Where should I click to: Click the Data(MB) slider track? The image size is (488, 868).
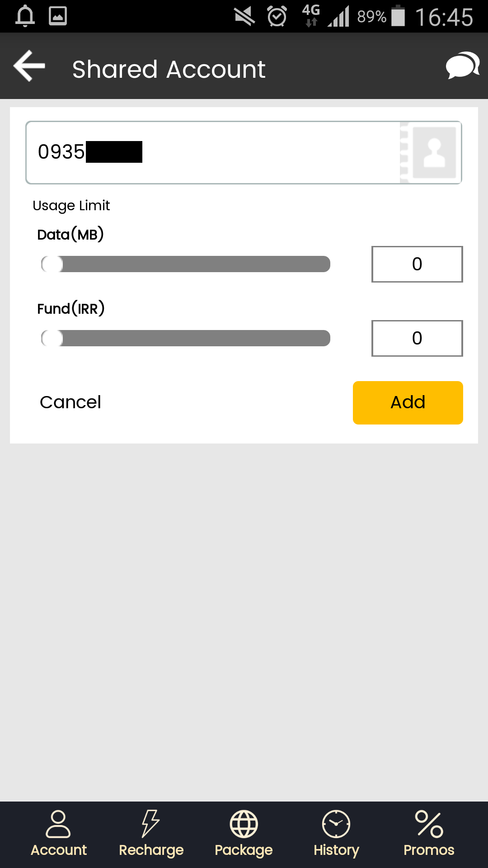pyautogui.click(x=194, y=264)
